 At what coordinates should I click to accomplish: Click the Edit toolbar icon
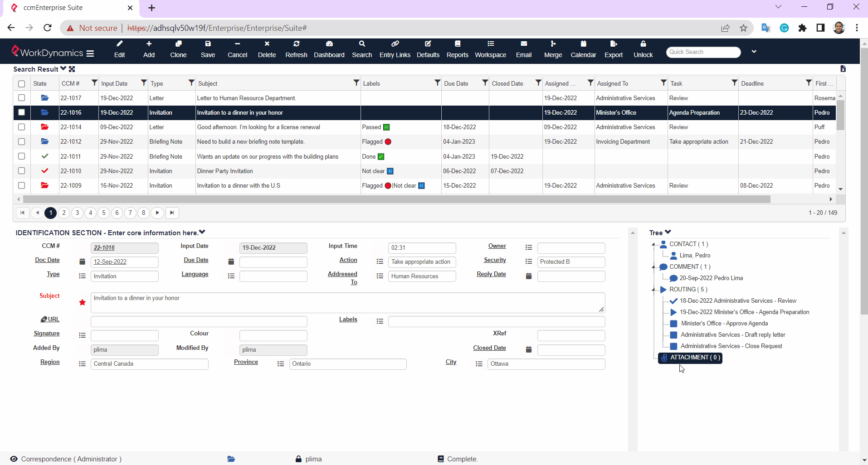pos(119,49)
